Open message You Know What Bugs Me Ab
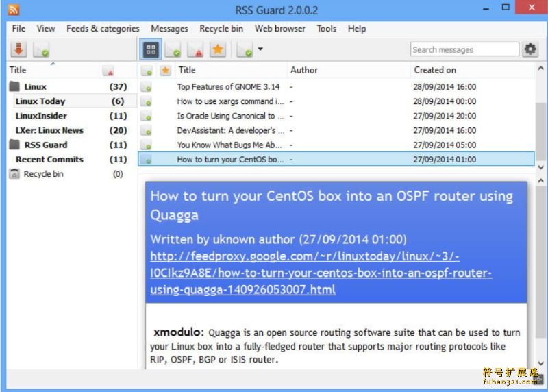Image resolution: width=548 pixels, height=392 pixels. pyautogui.click(x=229, y=145)
